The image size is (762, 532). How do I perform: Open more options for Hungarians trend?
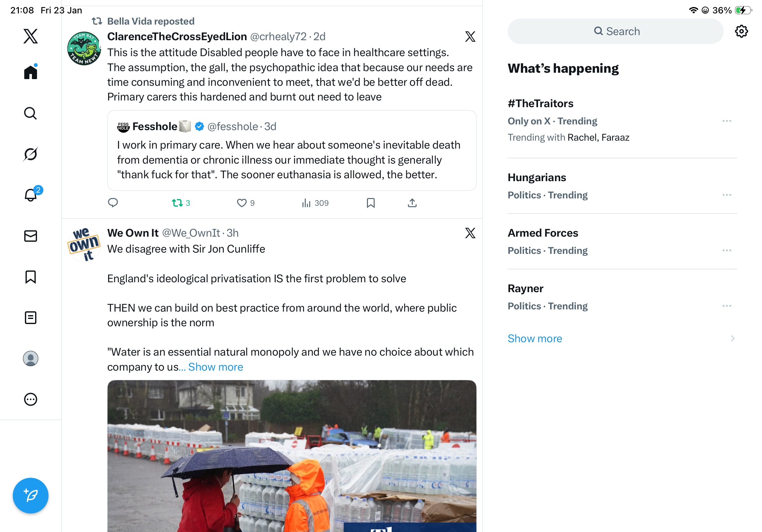pos(727,195)
